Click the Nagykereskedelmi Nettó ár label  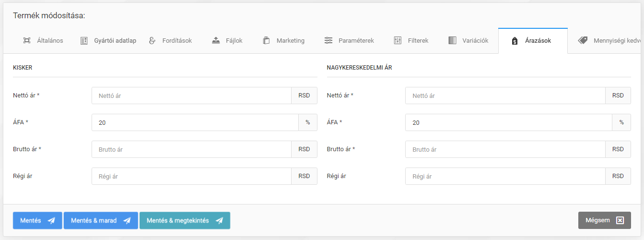click(340, 96)
